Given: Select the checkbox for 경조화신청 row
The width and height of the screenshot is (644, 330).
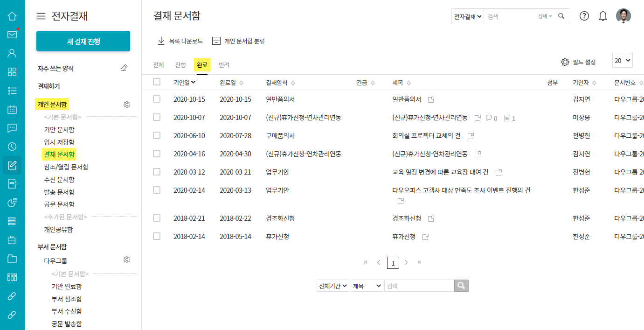Looking at the screenshot, I should click(157, 218).
